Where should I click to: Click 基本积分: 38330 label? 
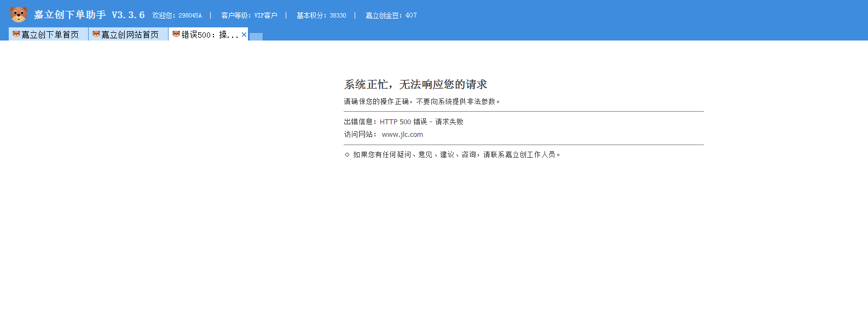pyautogui.click(x=321, y=15)
